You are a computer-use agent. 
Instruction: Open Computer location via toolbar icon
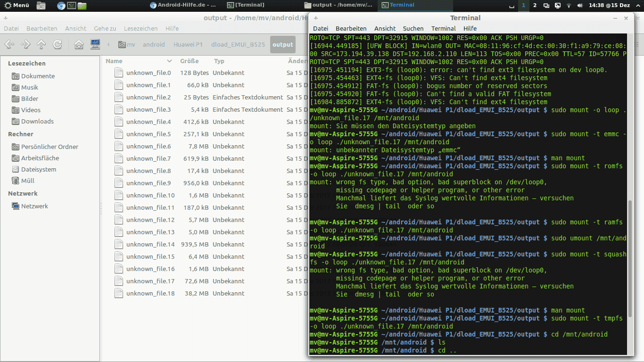click(95, 44)
